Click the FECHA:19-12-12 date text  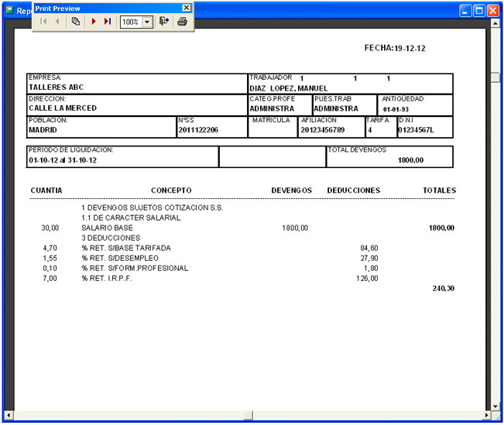(395, 48)
